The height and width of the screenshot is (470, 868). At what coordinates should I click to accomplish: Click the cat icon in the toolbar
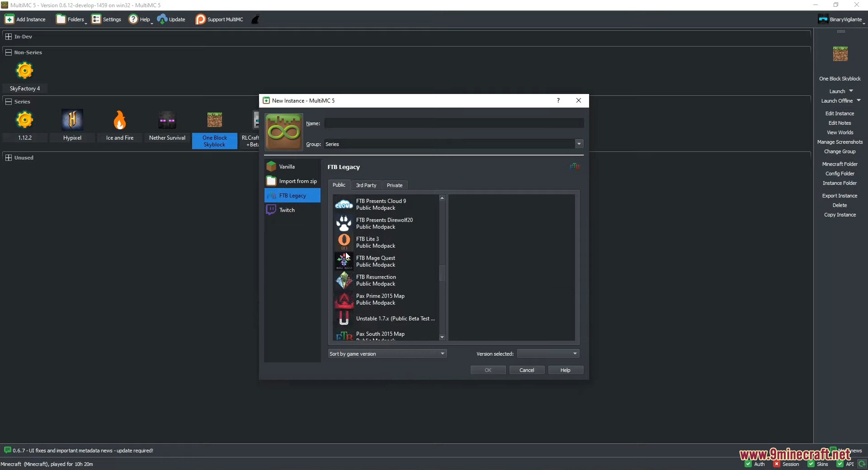tap(255, 19)
